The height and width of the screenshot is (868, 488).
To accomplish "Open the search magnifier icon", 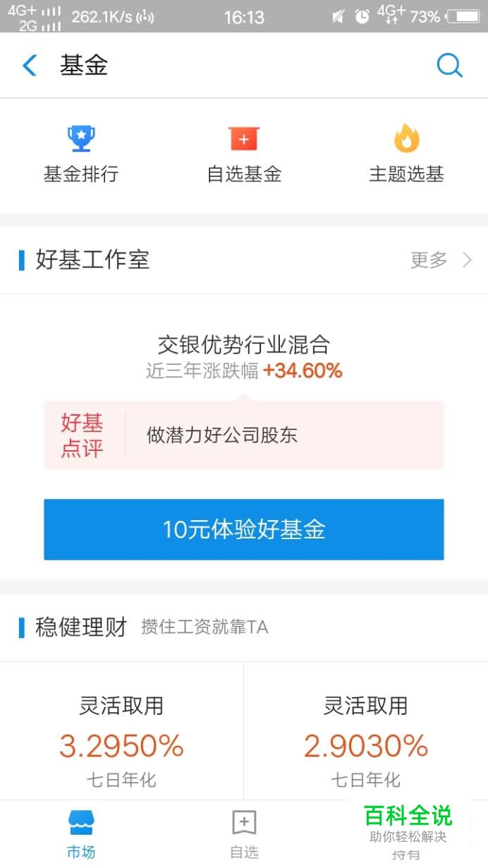I will pyautogui.click(x=449, y=66).
